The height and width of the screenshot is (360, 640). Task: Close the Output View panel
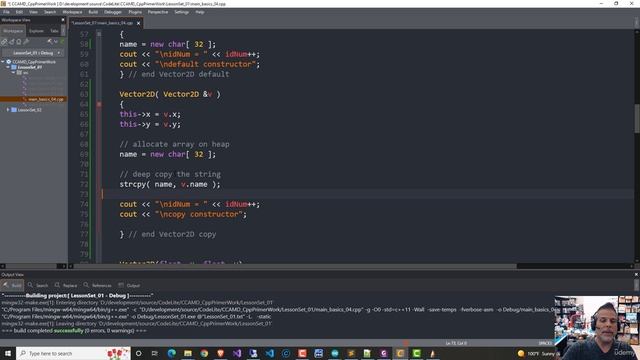636,275
